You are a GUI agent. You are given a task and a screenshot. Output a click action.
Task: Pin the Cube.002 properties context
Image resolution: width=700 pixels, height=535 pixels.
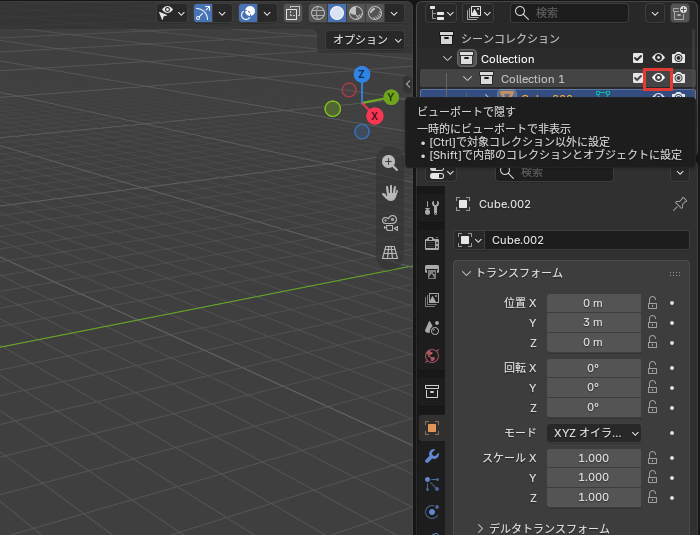click(679, 204)
